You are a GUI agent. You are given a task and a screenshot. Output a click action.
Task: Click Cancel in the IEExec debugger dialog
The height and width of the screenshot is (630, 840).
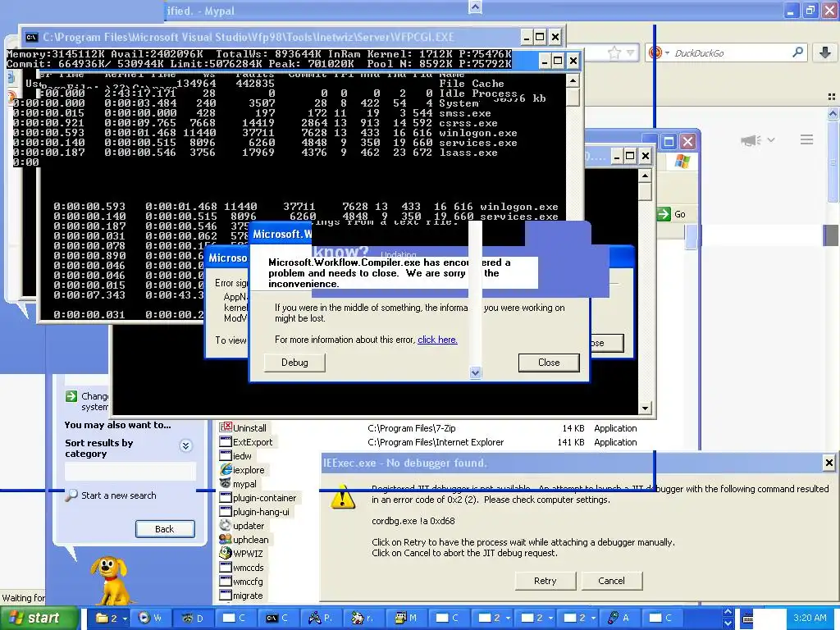click(611, 581)
